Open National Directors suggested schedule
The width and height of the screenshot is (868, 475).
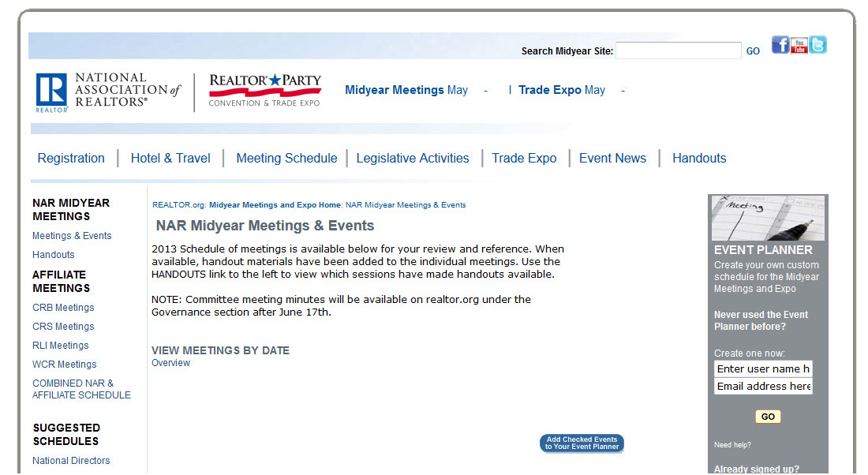(x=71, y=461)
